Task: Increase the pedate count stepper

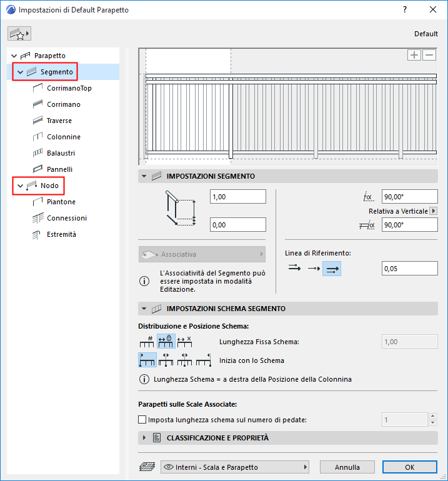Action: [432, 416]
